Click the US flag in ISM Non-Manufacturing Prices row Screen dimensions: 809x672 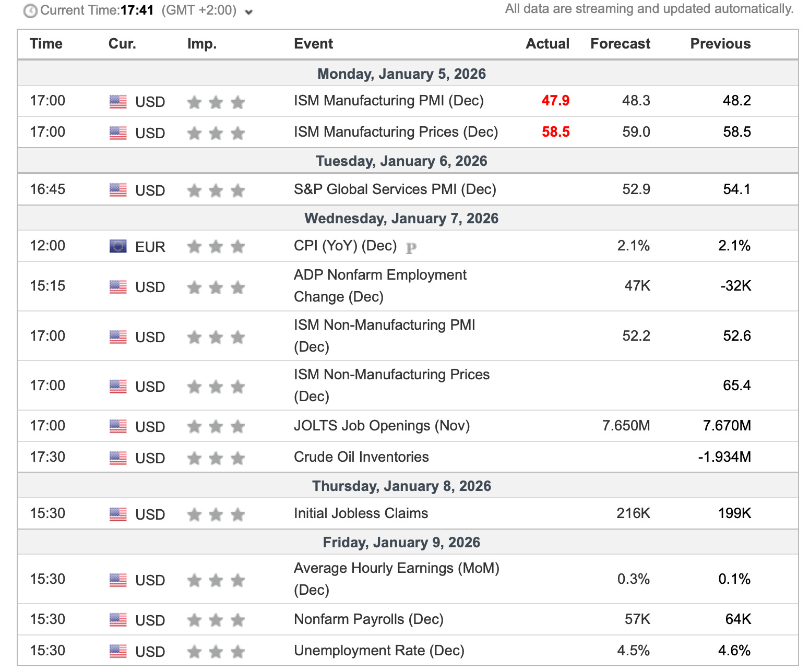118,387
